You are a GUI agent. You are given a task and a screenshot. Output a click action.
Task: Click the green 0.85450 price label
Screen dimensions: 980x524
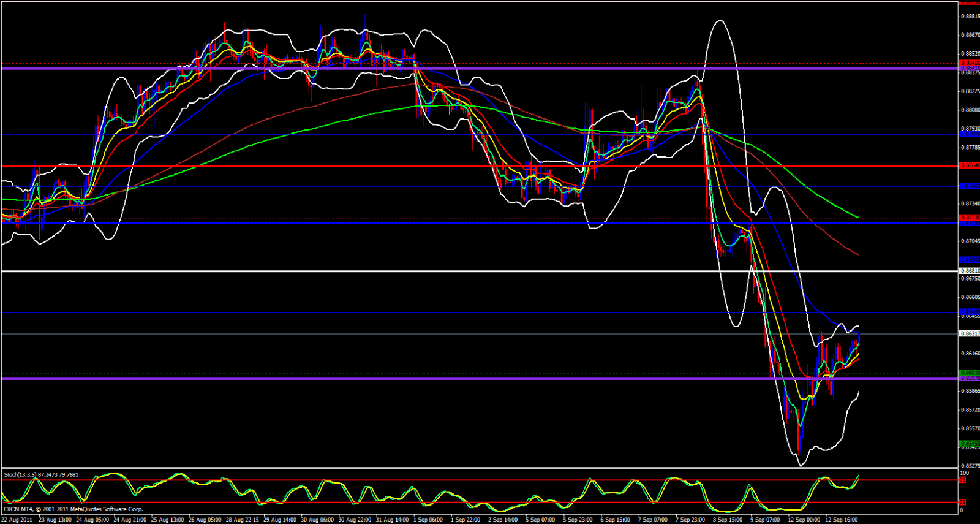[969, 443]
